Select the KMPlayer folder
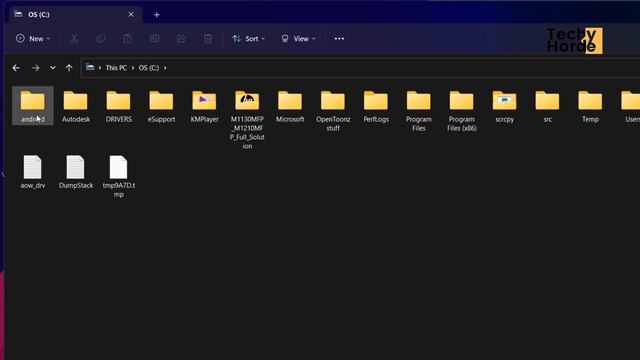Screen dimensions: 640x360 pos(204,106)
